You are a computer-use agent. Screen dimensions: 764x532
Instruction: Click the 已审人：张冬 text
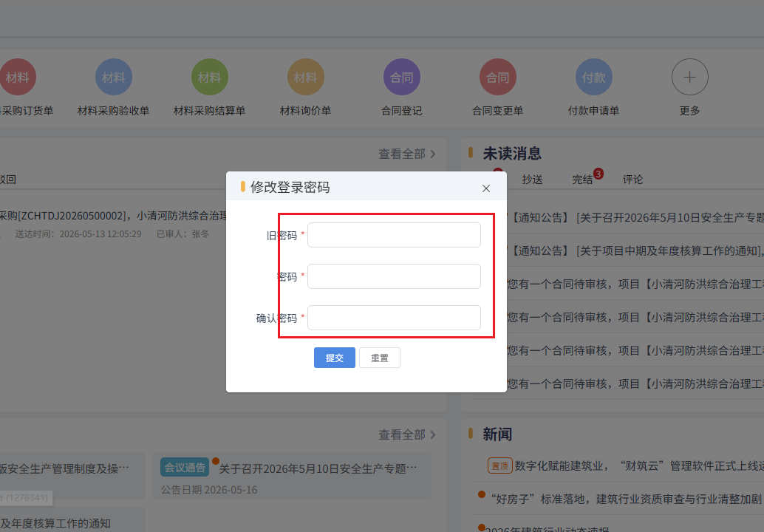click(183, 233)
